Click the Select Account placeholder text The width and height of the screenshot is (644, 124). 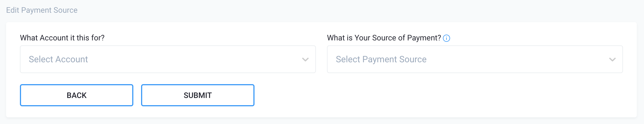pyautogui.click(x=58, y=59)
